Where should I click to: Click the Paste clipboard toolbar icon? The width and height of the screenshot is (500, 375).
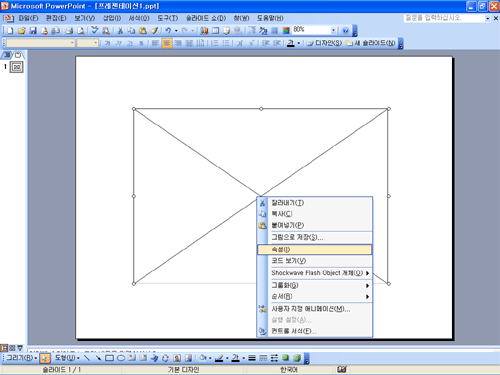(143, 31)
